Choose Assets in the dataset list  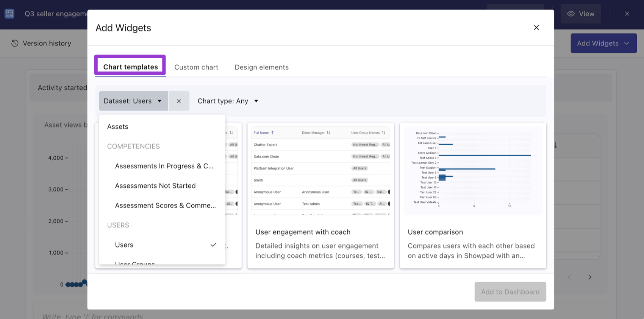click(x=162, y=127)
